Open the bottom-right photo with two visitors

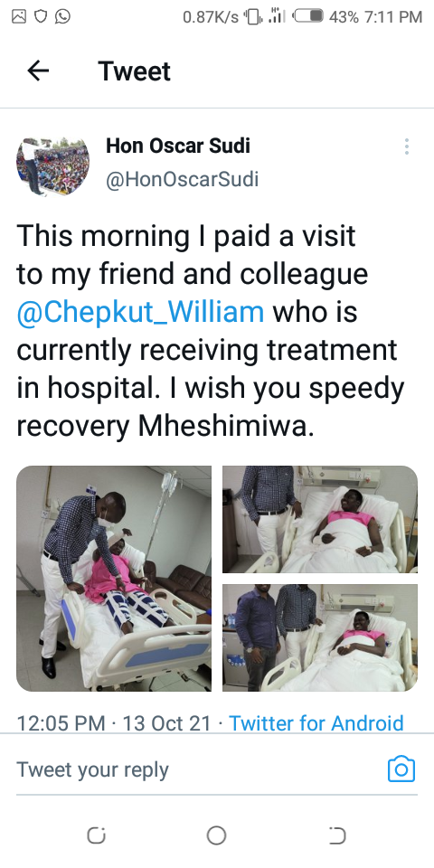pyautogui.click(x=320, y=637)
